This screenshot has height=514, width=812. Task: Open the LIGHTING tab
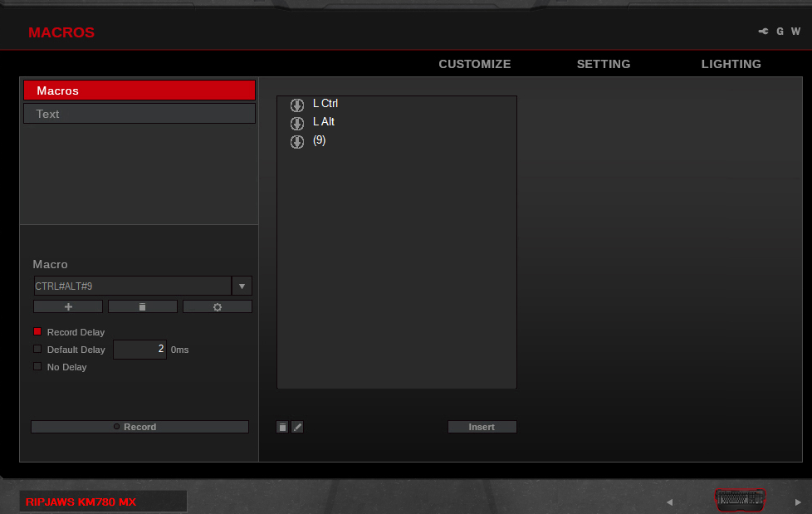click(x=731, y=64)
